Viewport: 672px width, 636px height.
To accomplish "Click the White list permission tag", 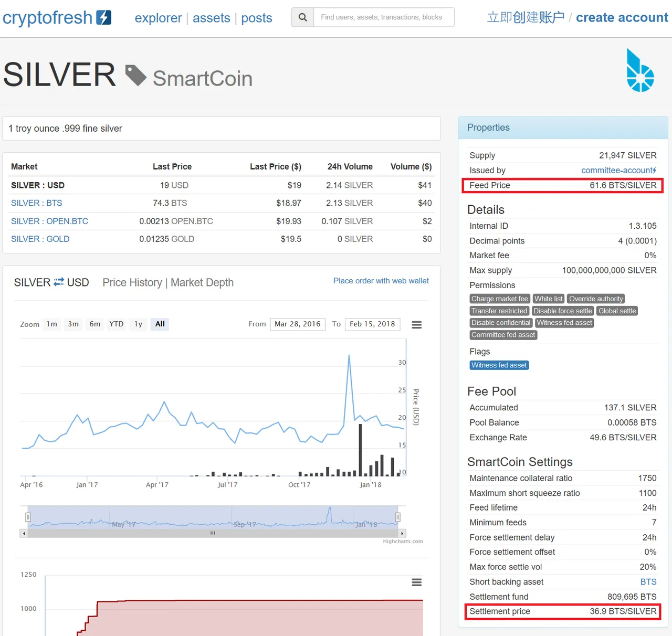I will pyautogui.click(x=549, y=299).
